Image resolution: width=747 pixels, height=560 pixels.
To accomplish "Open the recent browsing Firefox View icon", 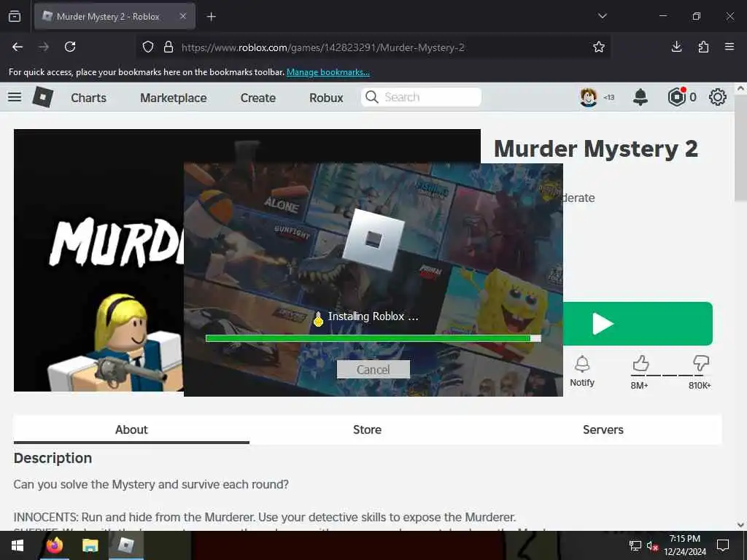I will 15,16.
